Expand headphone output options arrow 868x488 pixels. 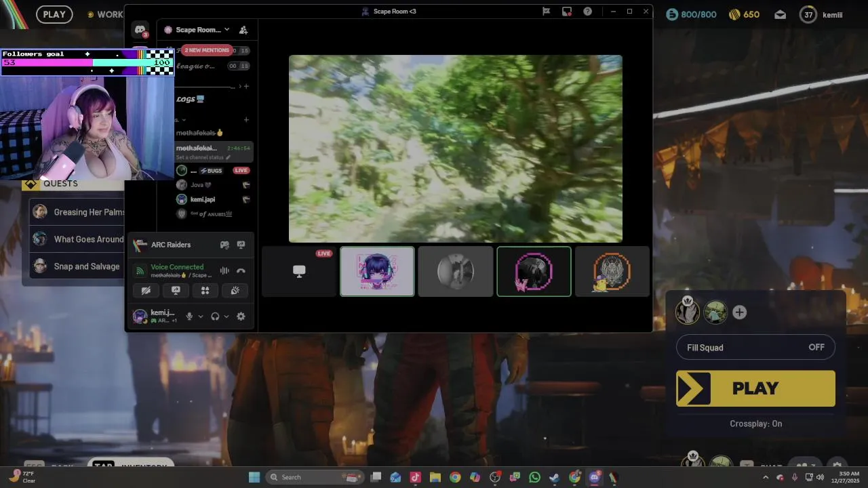click(226, 317)
